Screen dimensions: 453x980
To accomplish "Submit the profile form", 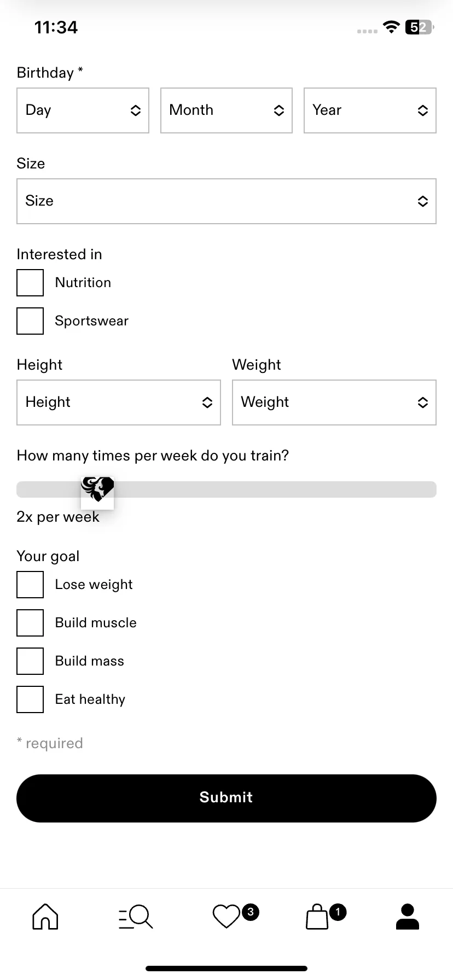I will click(226, 798).
